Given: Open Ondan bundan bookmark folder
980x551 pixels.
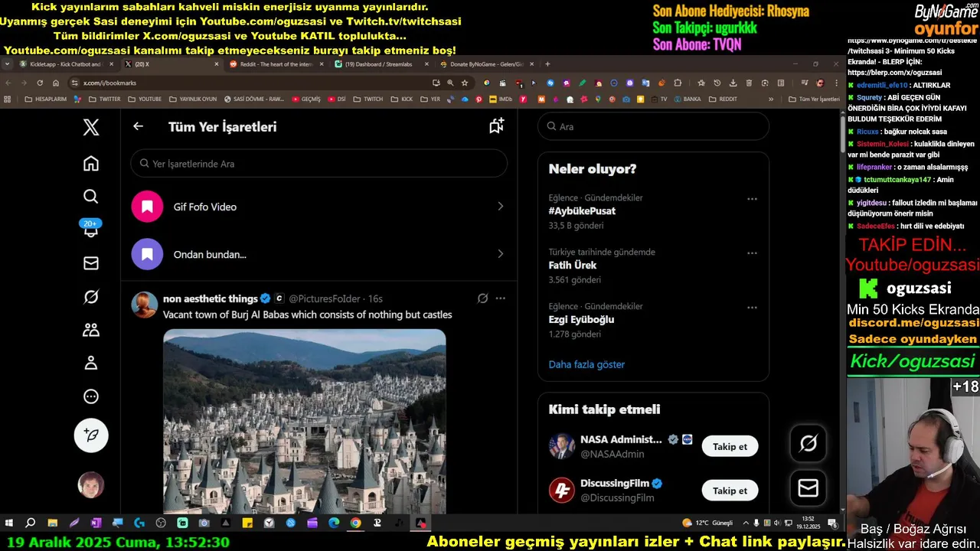Looking at the screenshot, I should [318, 254].
